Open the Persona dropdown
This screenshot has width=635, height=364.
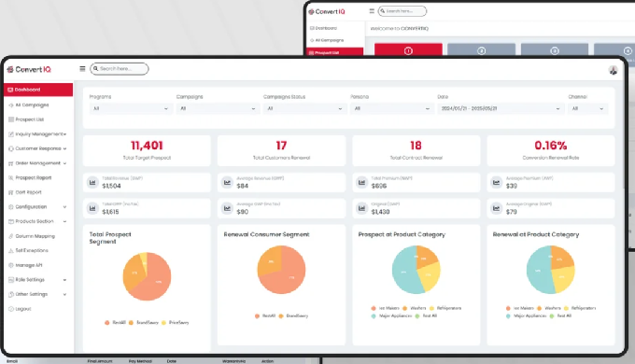click(391, 108)
